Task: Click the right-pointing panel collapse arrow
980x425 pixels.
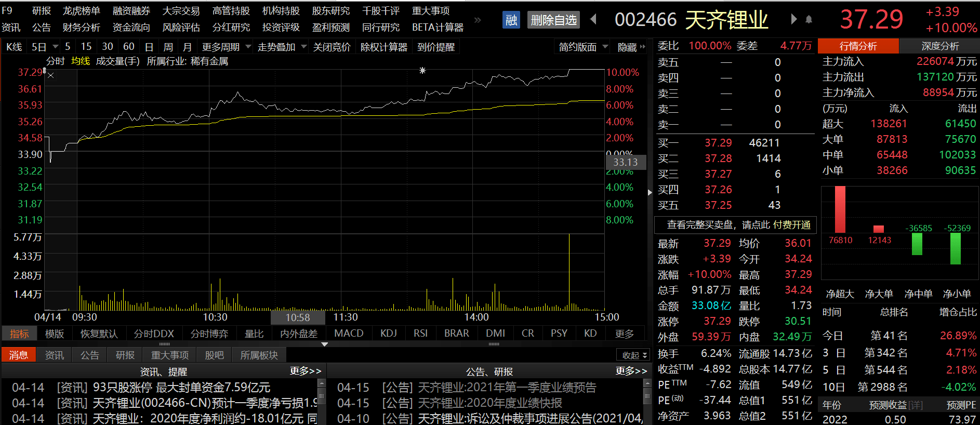Action: pos(650,192)
